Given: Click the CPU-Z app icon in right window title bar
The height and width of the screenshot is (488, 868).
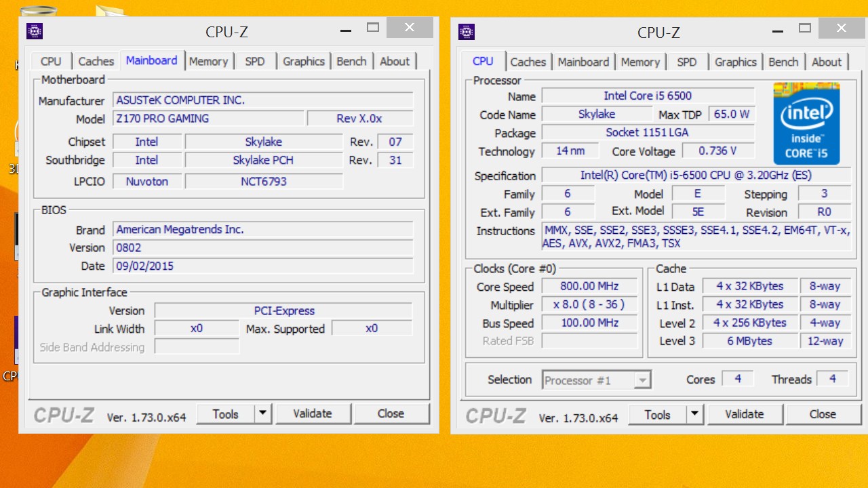Looking at the screenshot, I should pos(467,31).
